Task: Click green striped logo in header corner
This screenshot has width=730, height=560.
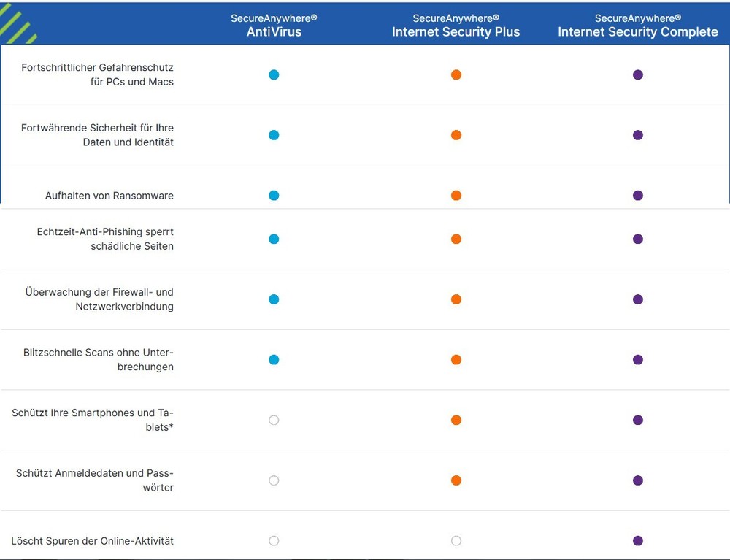Action: (18, 23)
